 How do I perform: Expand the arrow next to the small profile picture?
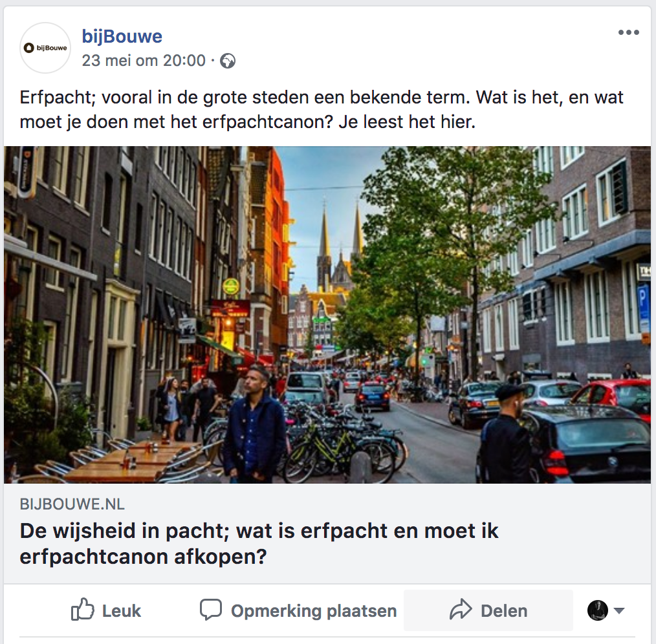pyautogui.click(x=619, y=610)
